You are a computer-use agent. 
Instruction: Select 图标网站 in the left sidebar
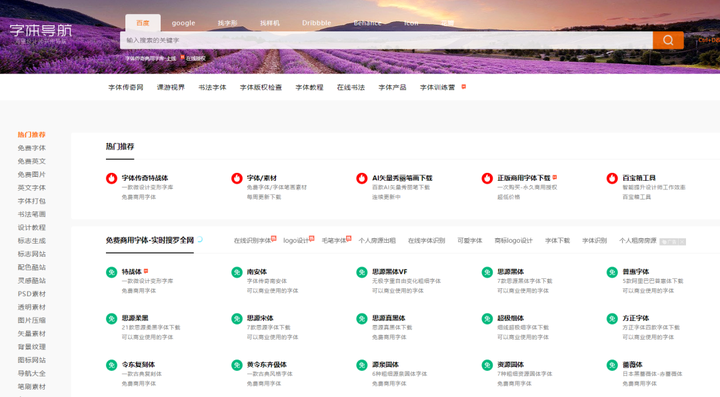click(x=32, y=360)
